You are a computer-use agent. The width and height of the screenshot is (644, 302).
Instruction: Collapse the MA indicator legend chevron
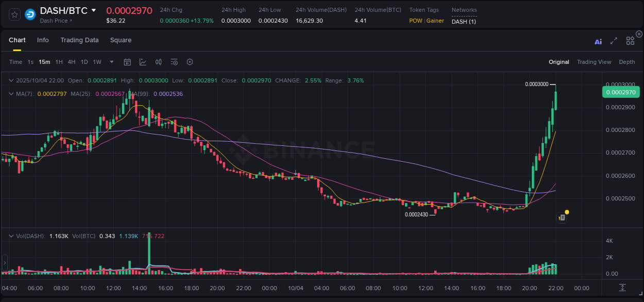click(10, 94)
